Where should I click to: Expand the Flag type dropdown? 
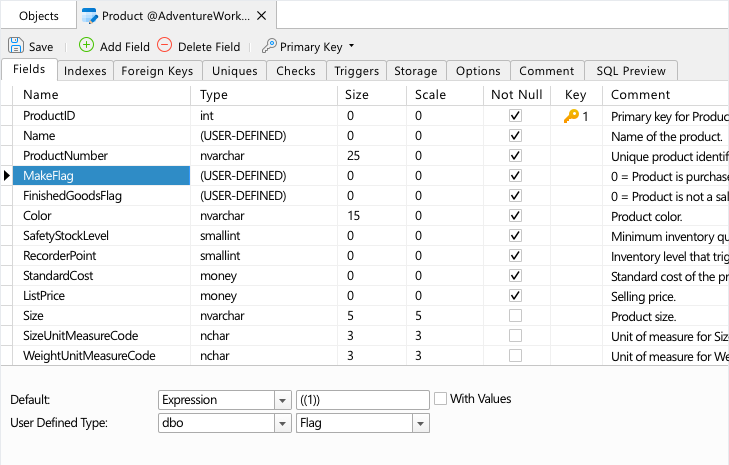pyautogui.click(x=420, y=424)
